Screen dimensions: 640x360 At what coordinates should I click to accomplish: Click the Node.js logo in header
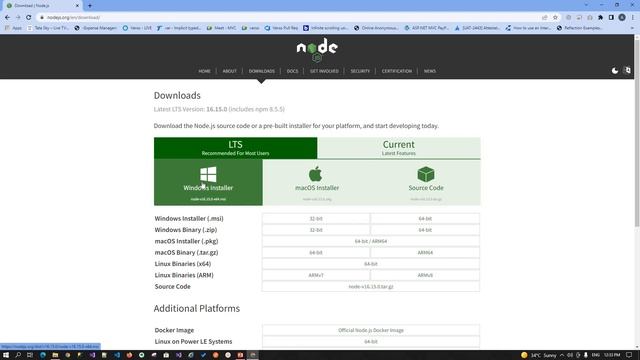pyautogui.click(x=317, y=49)
